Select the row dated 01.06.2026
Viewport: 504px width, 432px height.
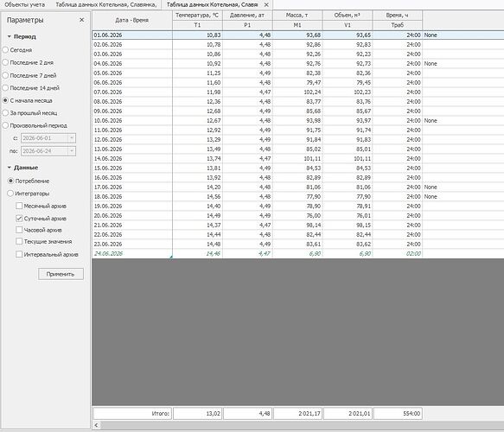point(298,35)
